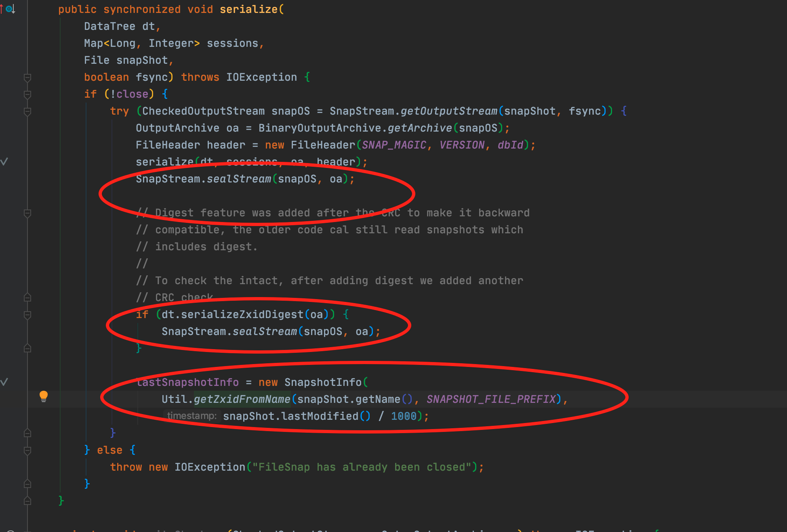Collapse the method body at throws IOException line
This screenshot has width=787, height=532.
click(x=27, y=77)
